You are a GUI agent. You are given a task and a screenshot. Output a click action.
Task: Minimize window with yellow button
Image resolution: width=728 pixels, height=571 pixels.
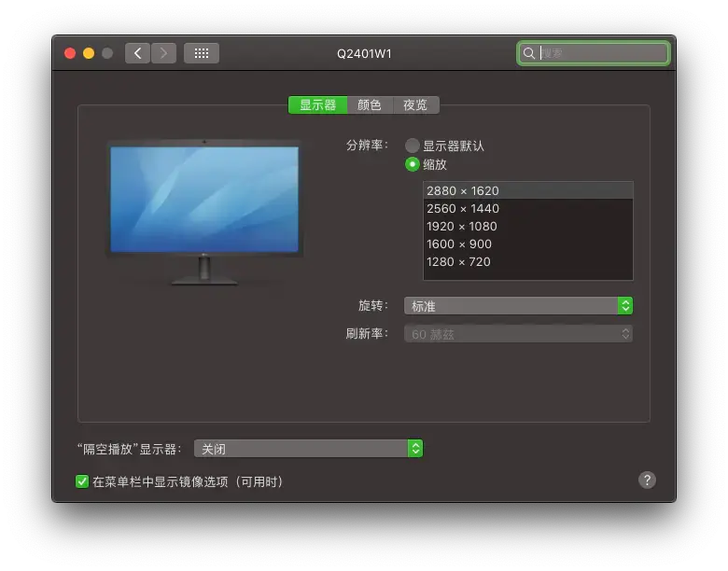click(89, 53)
